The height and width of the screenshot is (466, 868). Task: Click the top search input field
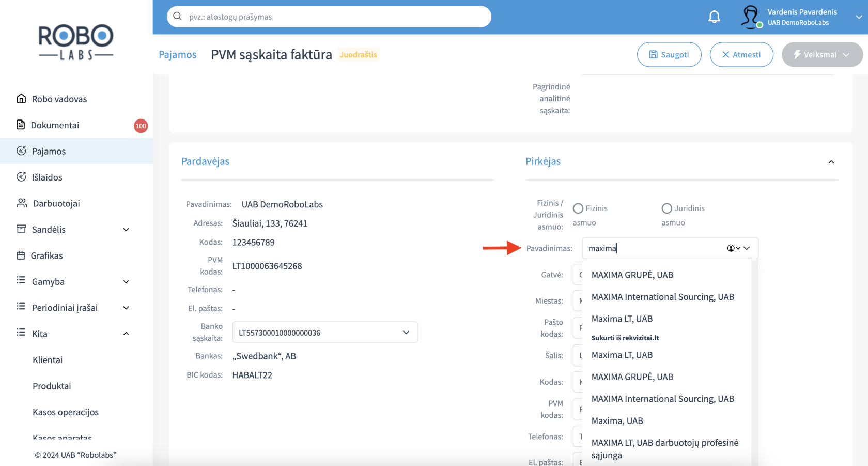pos(329,17)
